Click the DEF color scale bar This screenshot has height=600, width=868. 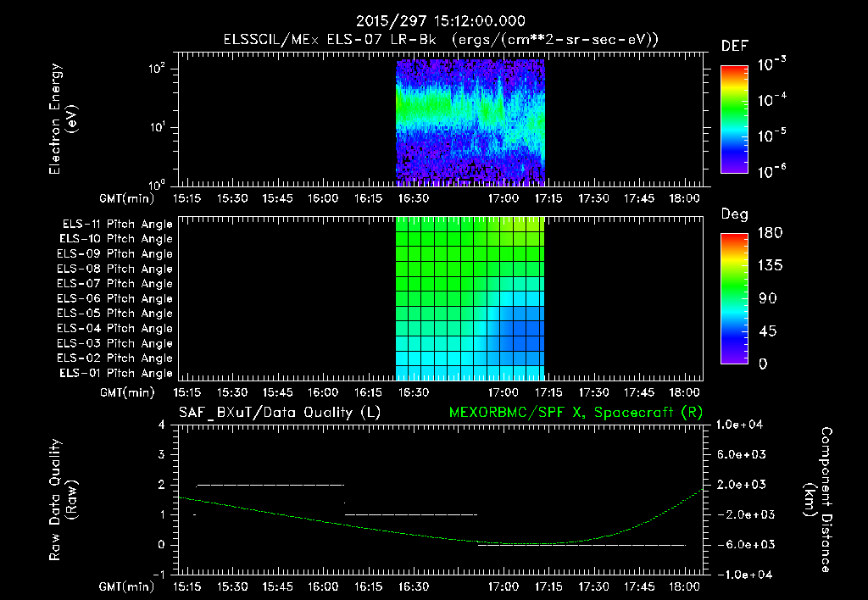734,119
